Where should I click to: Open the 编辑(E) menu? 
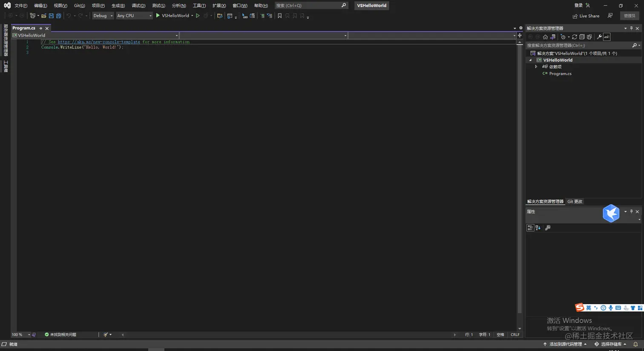tap(40, 6)
